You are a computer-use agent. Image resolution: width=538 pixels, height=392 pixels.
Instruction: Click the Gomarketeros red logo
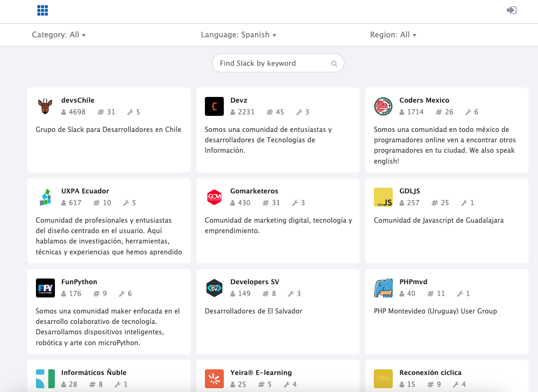pos(214,197)
